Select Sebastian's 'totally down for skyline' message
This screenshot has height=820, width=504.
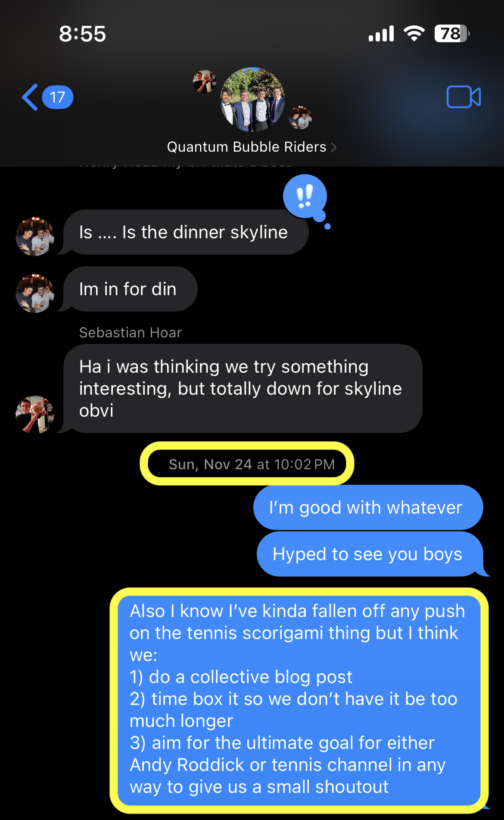pyautogui.click(x=243, y=388)
